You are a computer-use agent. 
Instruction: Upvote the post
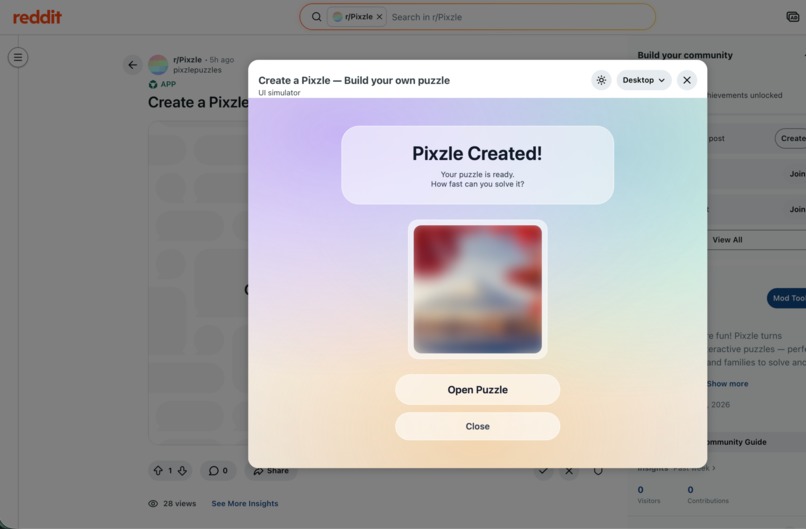pos(158,470)
